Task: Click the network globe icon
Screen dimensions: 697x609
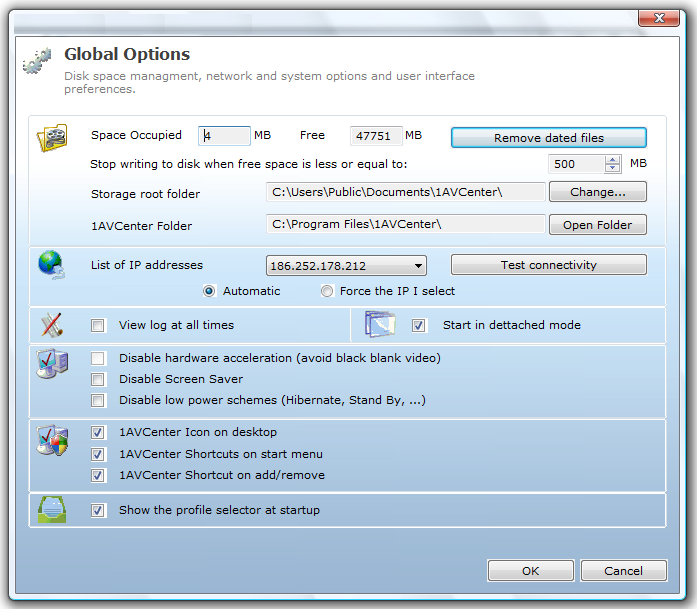Action: (51, 266)
